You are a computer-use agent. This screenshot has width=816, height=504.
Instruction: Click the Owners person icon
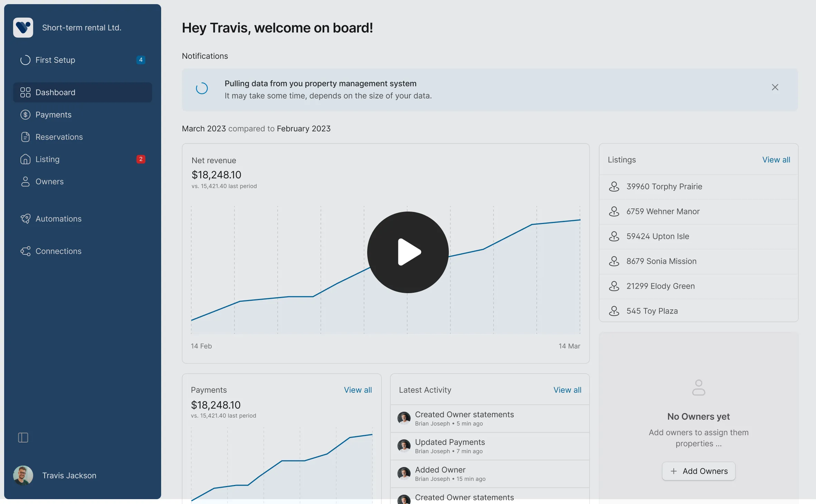[x=25, y=182]
